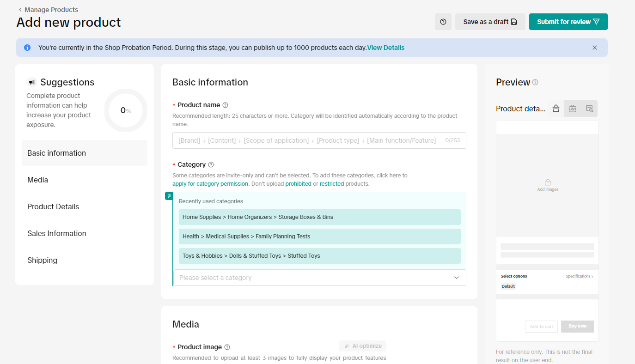Screen dimensions: 635x364
Task: Dismiss the Shop Probation Period banner
Action: point(595,48)
